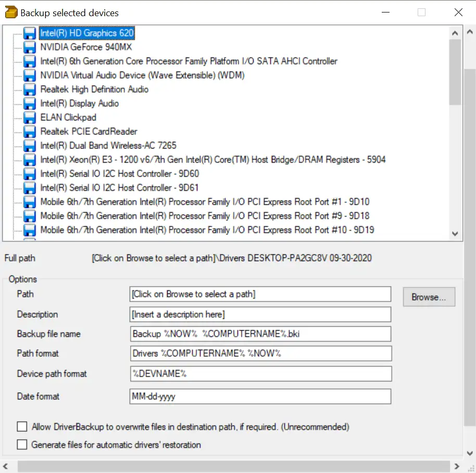This screenshot has height=473, width=476.
Task: Edit the Backup file name field
Action: 260,333
